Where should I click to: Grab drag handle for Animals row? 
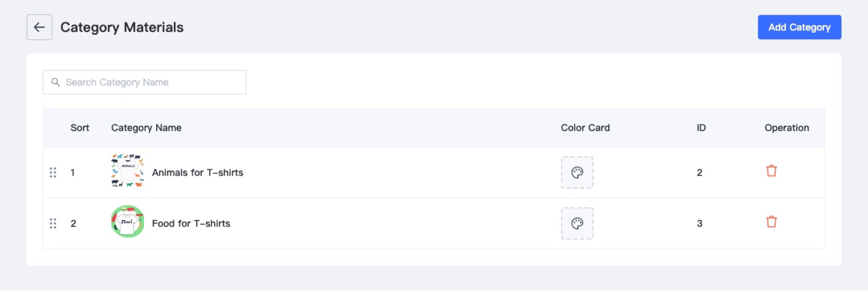coord(53,173)
